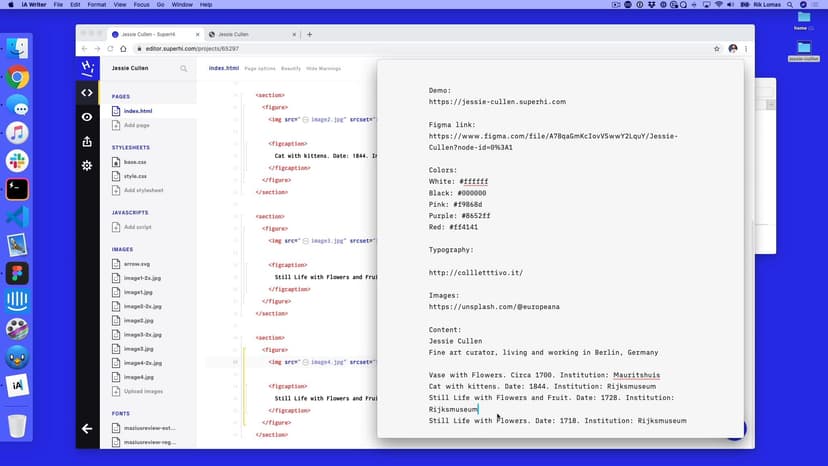Click the publish/share icon in SuperHi sidebar
The width and height of the screenshot is (828, 466).
click(x=87, y=141)
